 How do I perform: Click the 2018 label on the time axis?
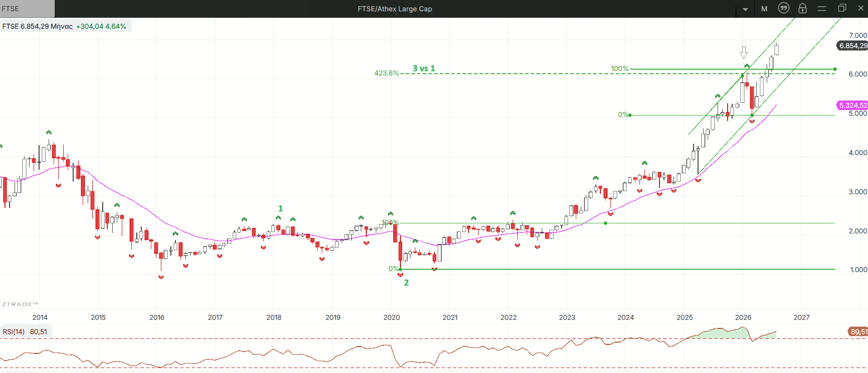pyautogui.click(x=274, y=318)
